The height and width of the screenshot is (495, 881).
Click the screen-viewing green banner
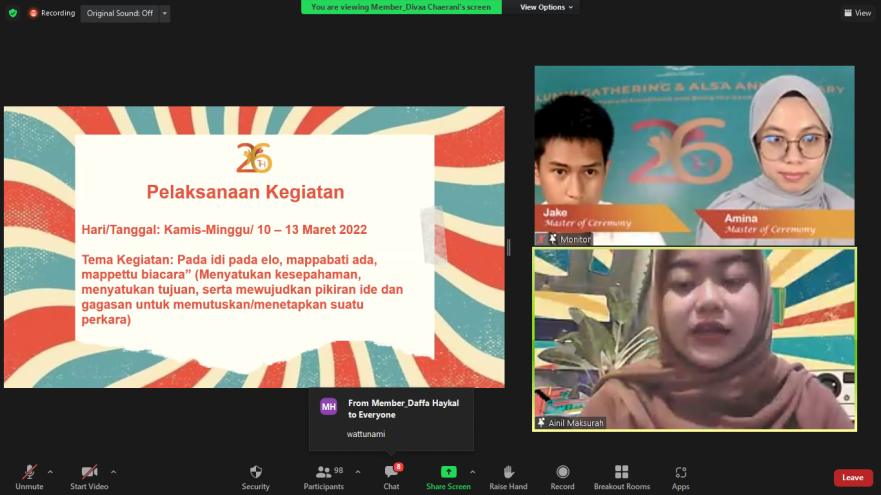coord(401,7)
